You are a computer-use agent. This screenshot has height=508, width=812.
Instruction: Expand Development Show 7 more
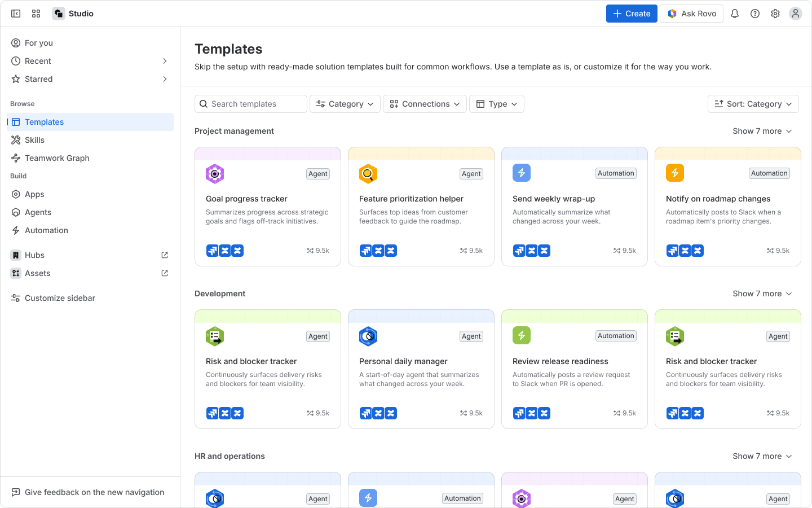762,294
